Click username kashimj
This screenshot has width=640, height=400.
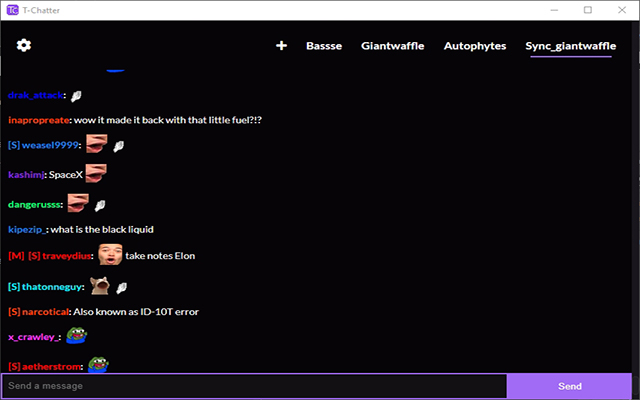point(26,175)
